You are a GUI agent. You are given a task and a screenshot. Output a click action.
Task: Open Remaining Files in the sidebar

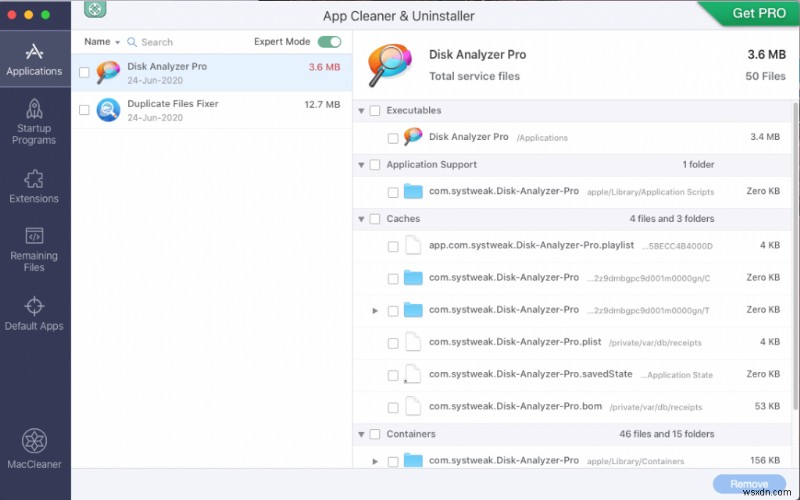(x=34, y=249)
